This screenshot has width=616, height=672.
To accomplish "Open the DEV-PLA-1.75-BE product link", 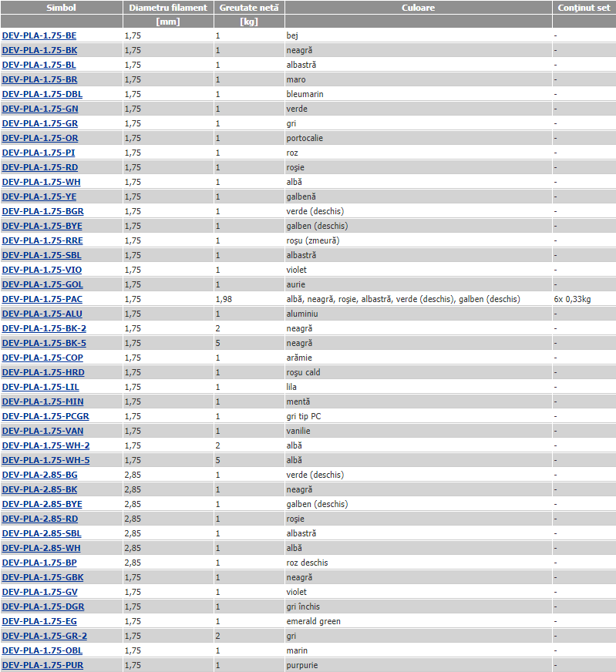I will coord(39,35).
